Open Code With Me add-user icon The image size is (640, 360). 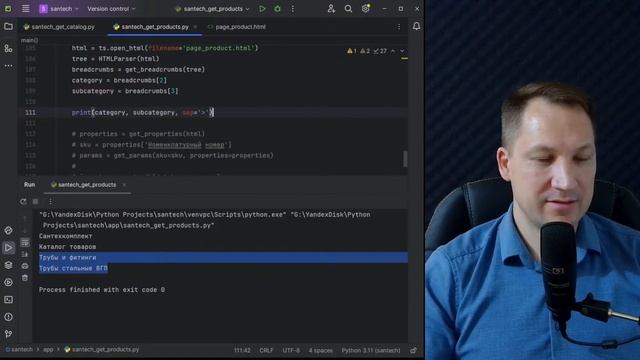point(331,9)
